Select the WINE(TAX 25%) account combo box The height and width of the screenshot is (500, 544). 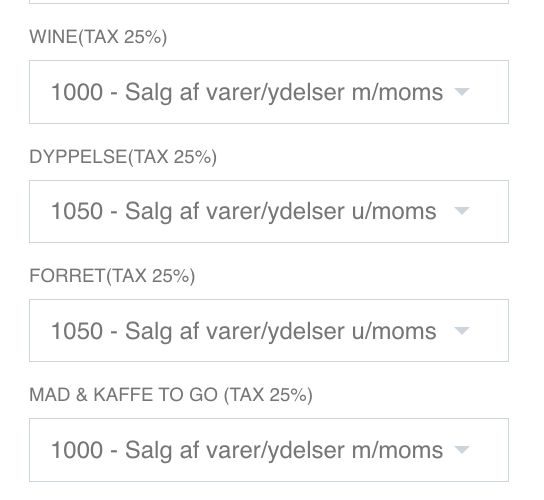coord(269,92)
